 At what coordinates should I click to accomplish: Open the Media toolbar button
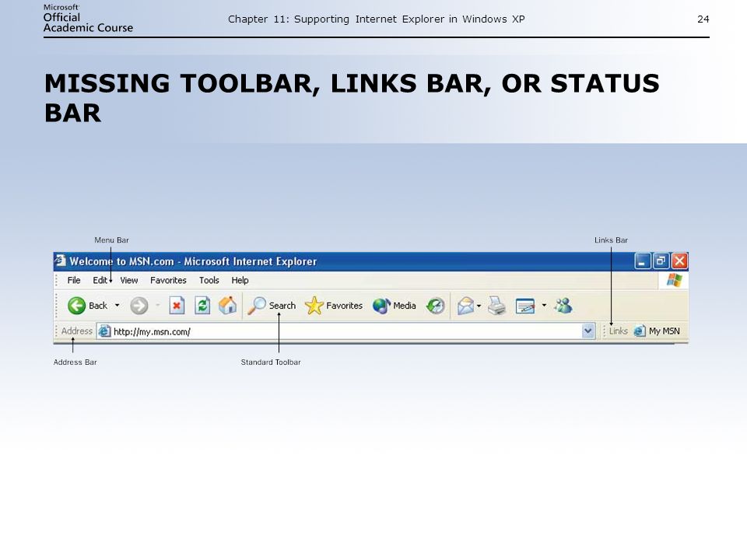click(395, 306)
